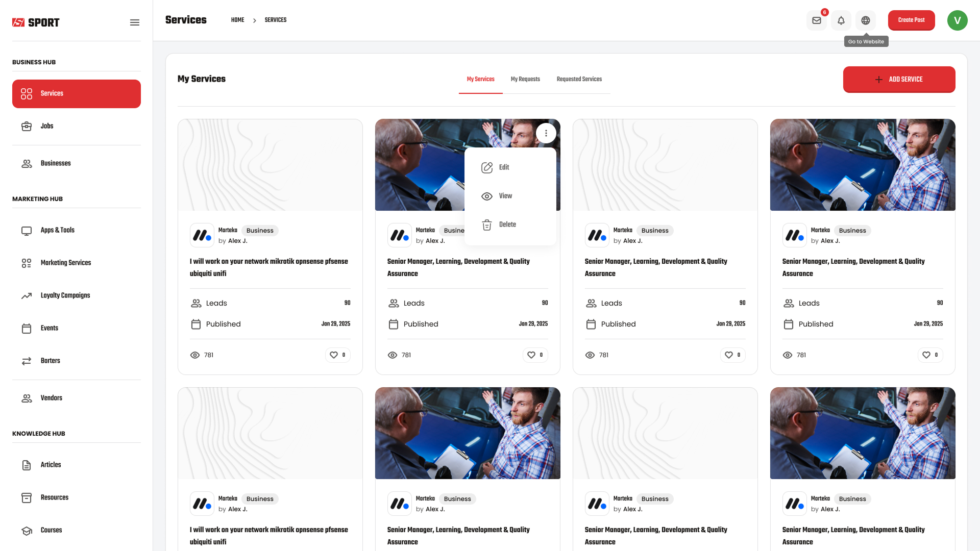The height and width of the screenshot is (551, 980).
Task: Select Delete in the card context menu
Action: pyautogui.click(x=510, y=224)
